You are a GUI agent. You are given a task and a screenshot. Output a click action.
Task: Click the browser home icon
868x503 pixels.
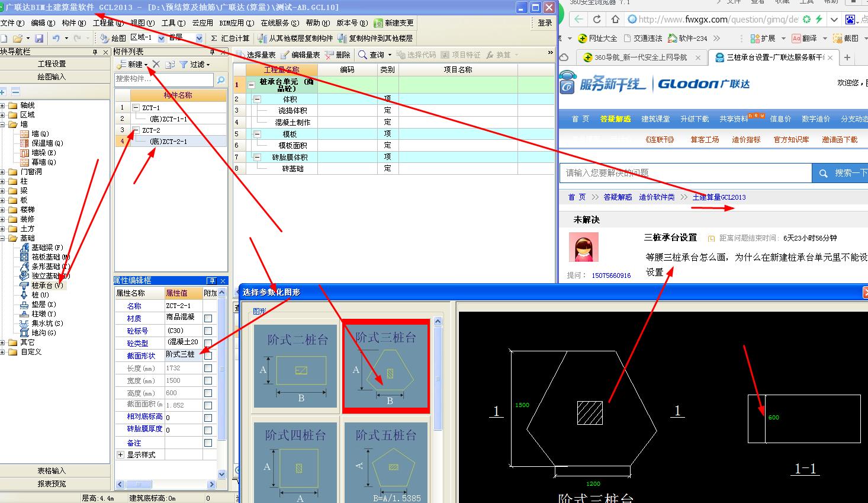[615, 20]
